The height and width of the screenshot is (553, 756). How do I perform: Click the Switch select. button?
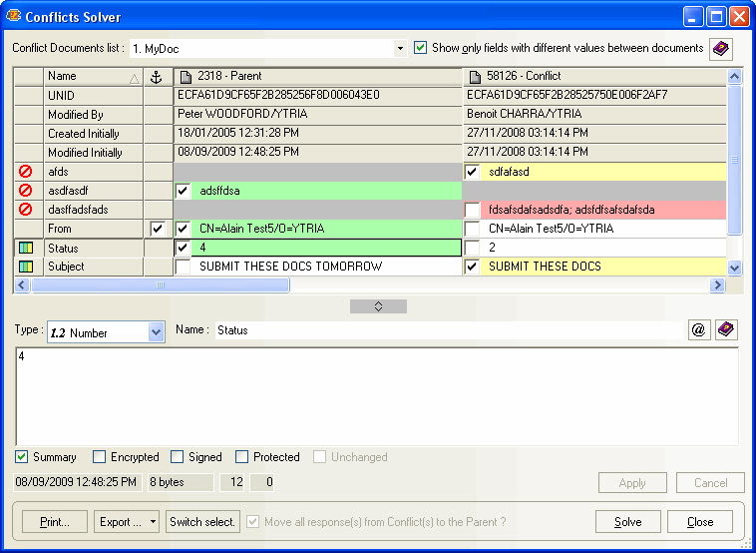click(202, 522)
